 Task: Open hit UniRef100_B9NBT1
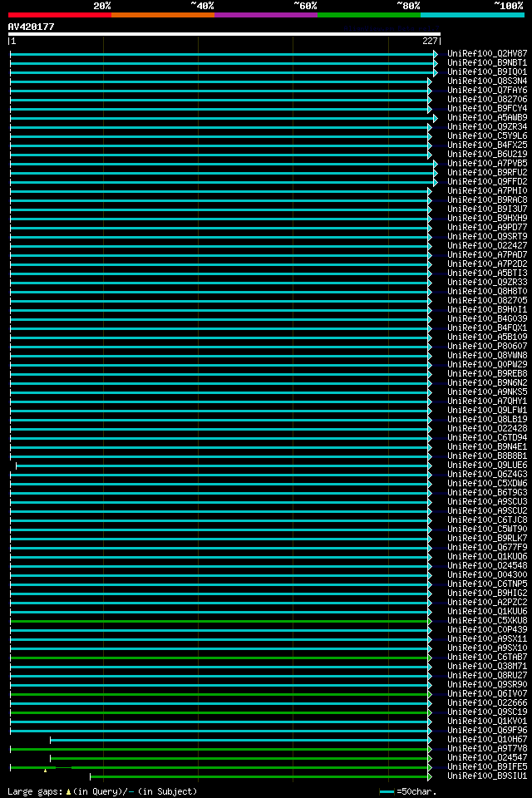[x=487, y=62]
